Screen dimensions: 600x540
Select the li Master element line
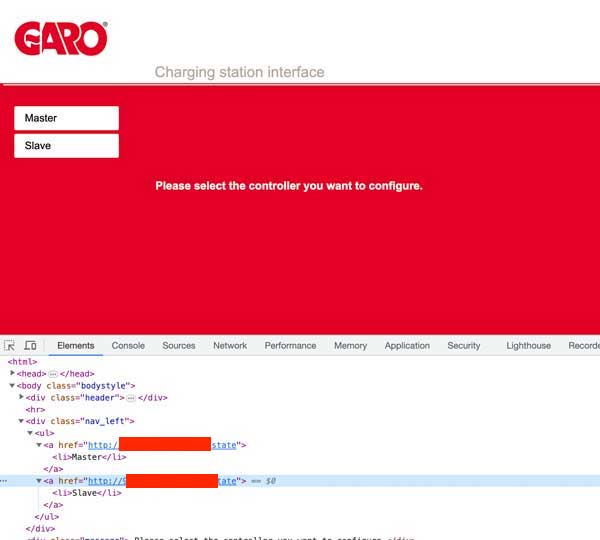(89, 457)
